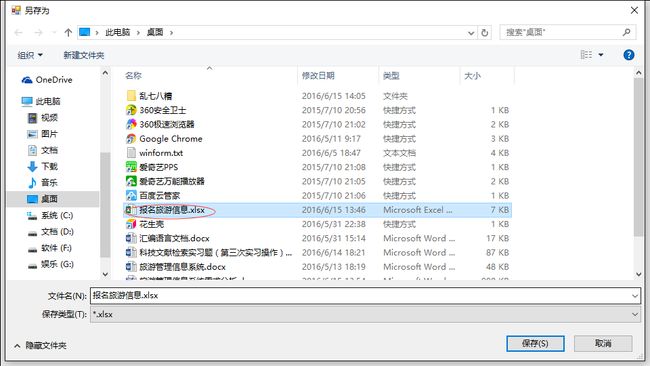This screenshot has width=650, height=366.
Task: Select 花生壳 shortcut icon
Action: [x=131, y=224]
